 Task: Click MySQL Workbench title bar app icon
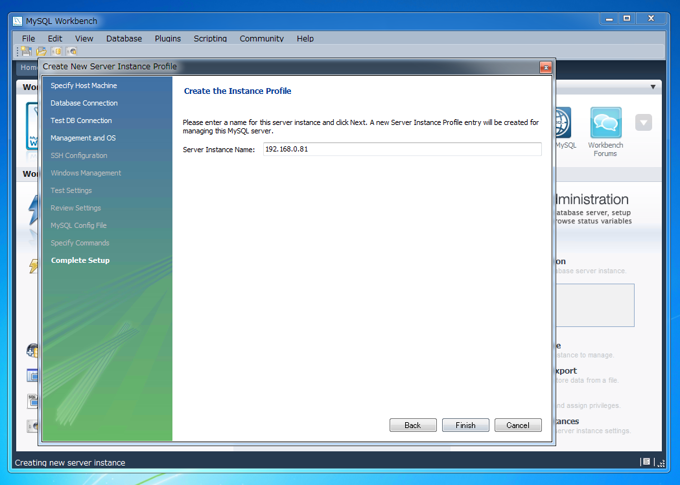click(17, 21)
